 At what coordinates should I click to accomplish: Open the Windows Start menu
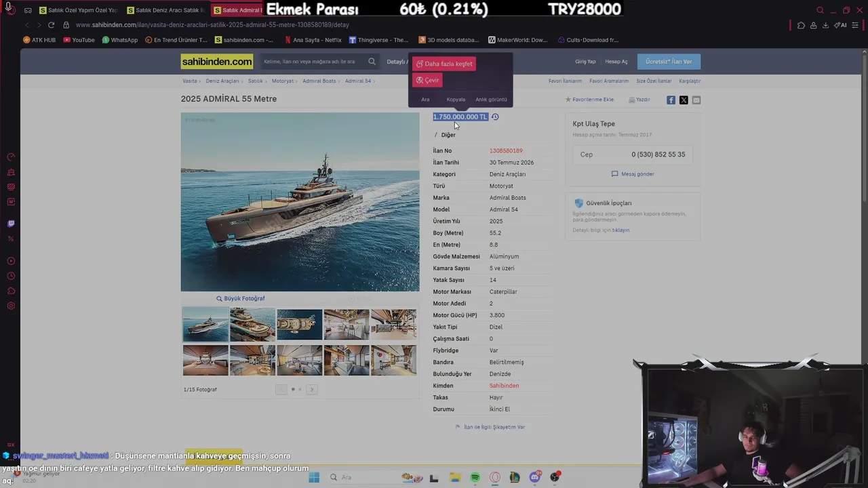point(313,477)
